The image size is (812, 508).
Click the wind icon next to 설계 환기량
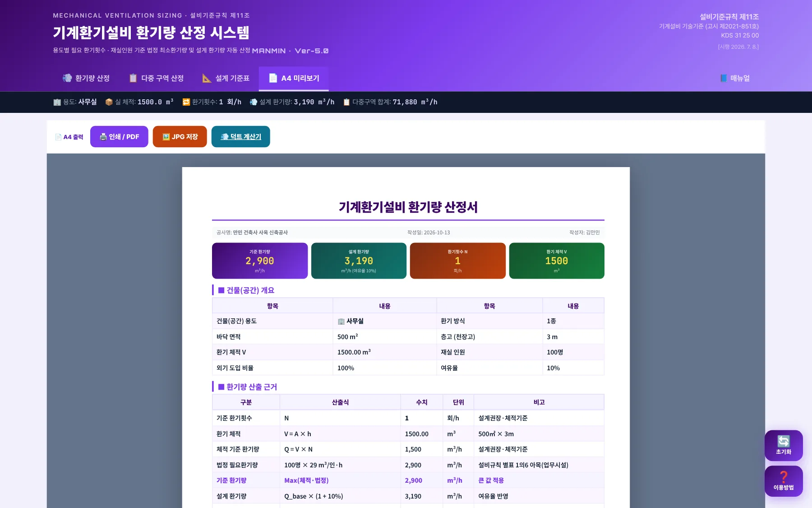[x=254, y=102]
